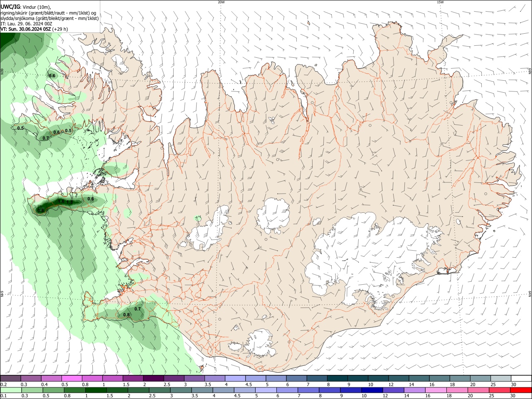Click the 0.6 value east of the 1.9 on Snæfellsnes
532x399 pixels.
90,199
